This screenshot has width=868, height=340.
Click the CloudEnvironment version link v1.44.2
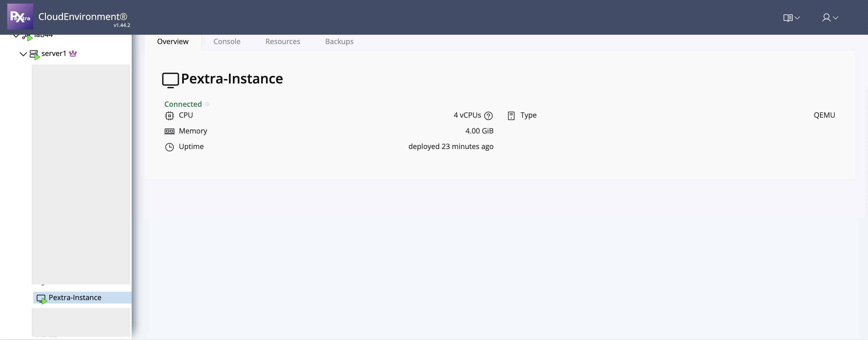click(x=121, y=25)
